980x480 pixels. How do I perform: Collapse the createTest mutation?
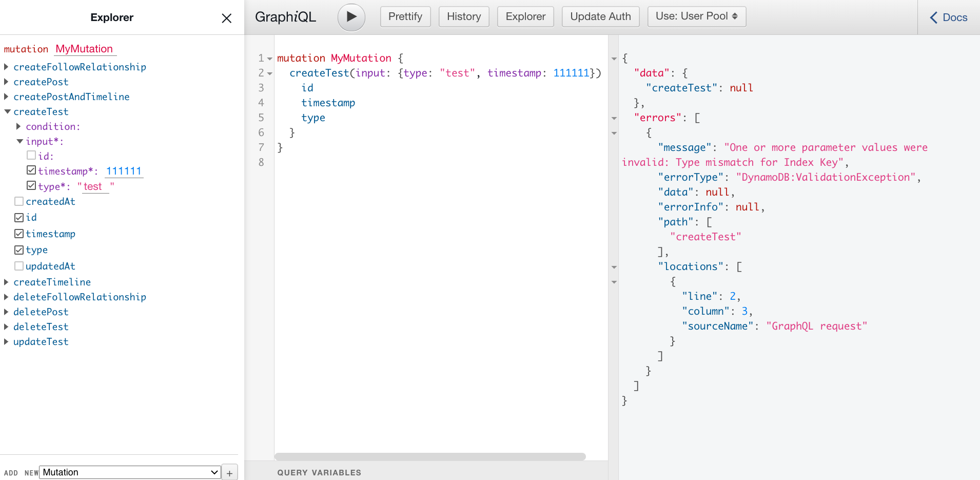point(7,111)
